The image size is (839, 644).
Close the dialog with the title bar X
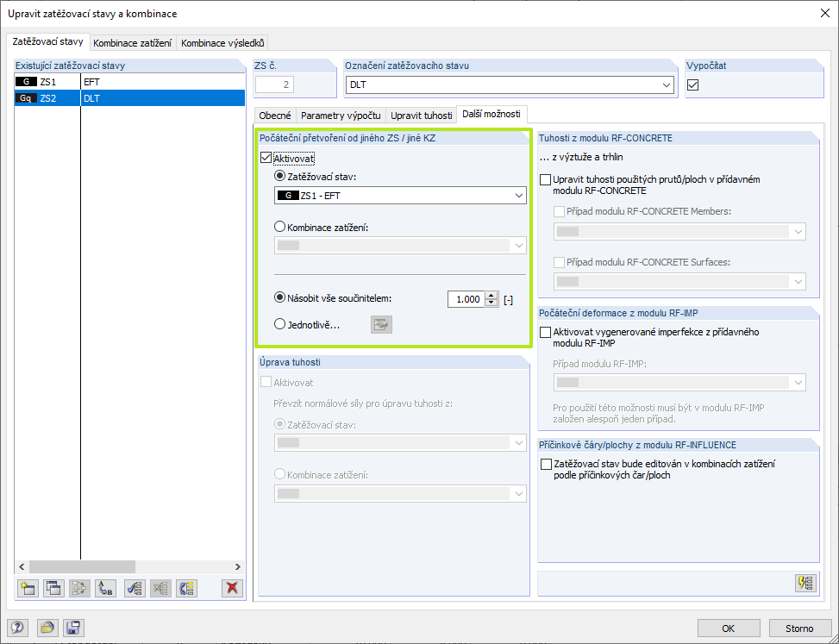(825, 14)
